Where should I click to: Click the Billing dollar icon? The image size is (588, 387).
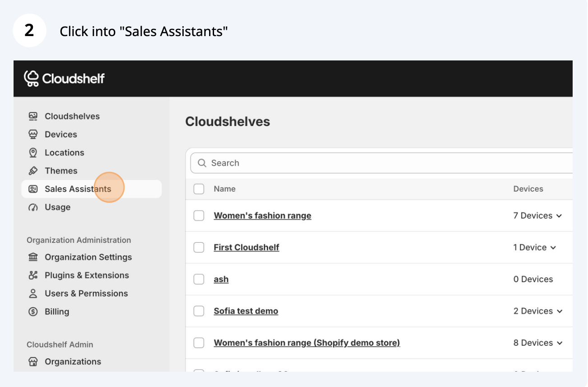click(x=33, y=312)
